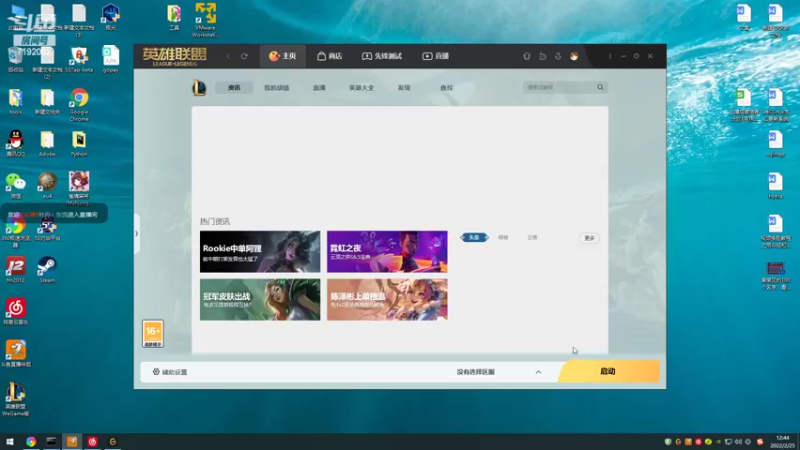Viewport: 800px width, 450px height.
Task: Open the 英雄联盟 WeGame desktop shortcut
Action: pyautogui.click(x=16, y=399)
